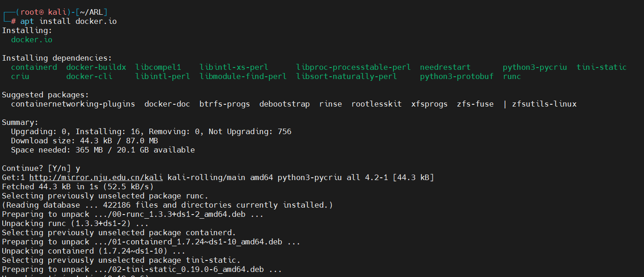644x277 pixels.
Task: Click the needrestart package name
Action: 445,68
